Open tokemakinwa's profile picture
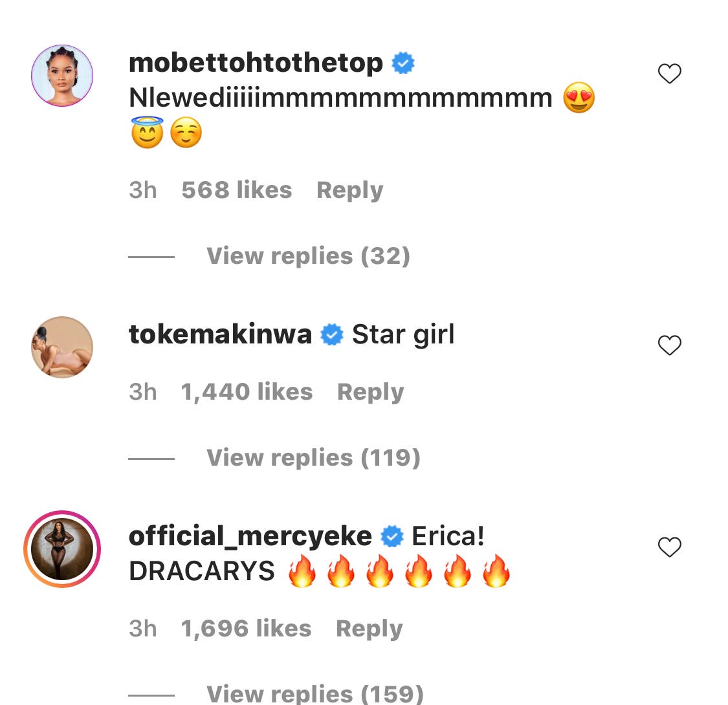The width and height of the screenshot is (728, 705). coord(62,347)
